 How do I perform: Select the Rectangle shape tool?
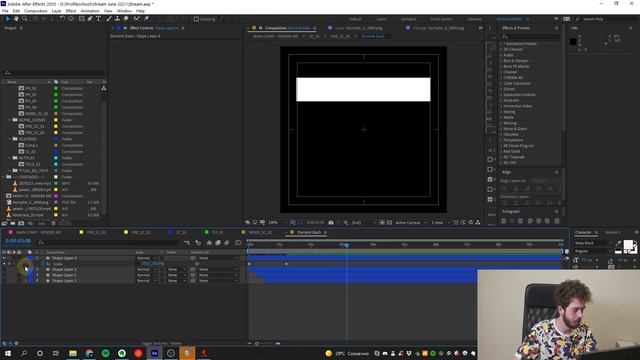tap(82, 19)
